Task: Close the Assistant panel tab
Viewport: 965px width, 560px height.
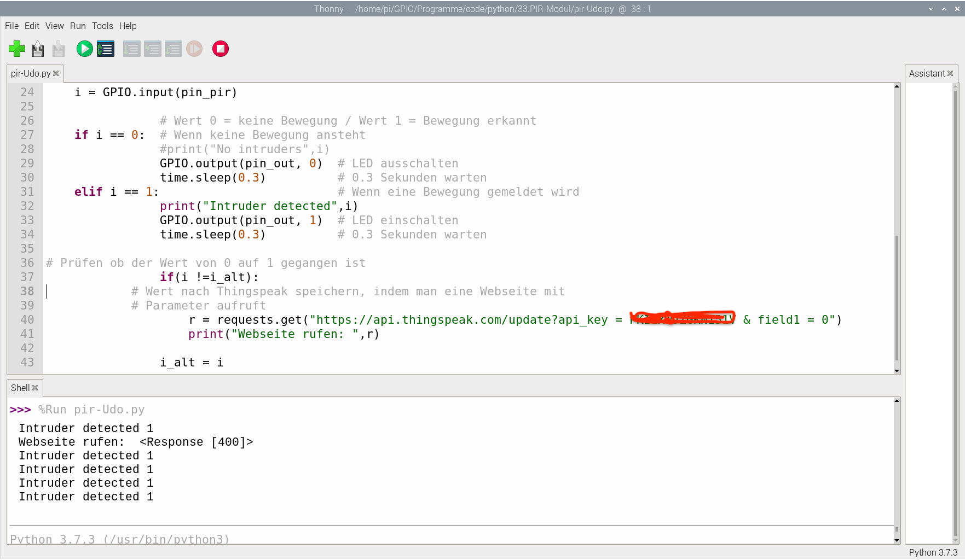Action: [x=950, y=73]
